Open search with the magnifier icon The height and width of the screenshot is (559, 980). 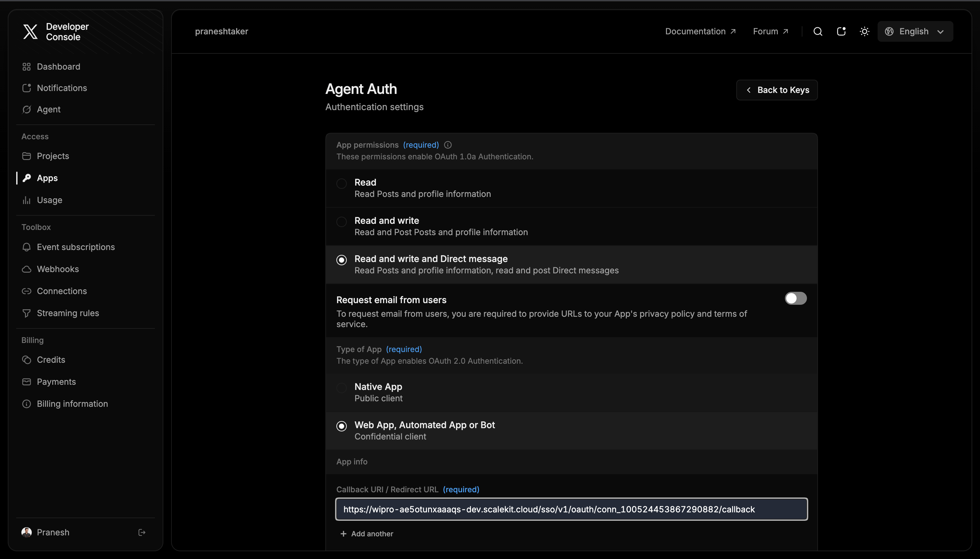click(818, 31)
